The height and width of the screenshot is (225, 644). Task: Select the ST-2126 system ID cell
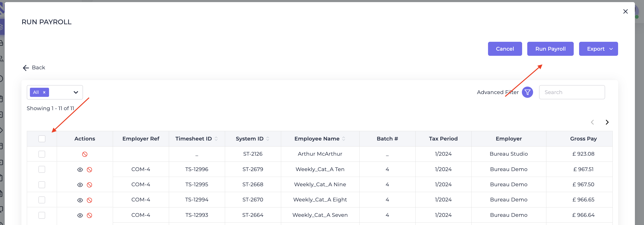tap(253, 154)
